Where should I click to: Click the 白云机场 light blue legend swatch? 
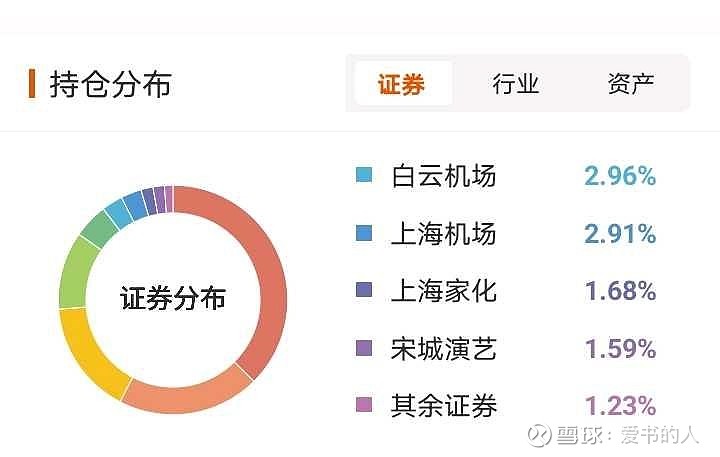click(x=364, y=175)
